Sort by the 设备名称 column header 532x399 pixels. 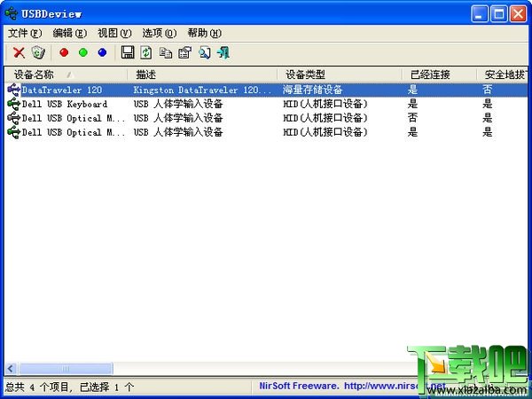click(66, 74)
